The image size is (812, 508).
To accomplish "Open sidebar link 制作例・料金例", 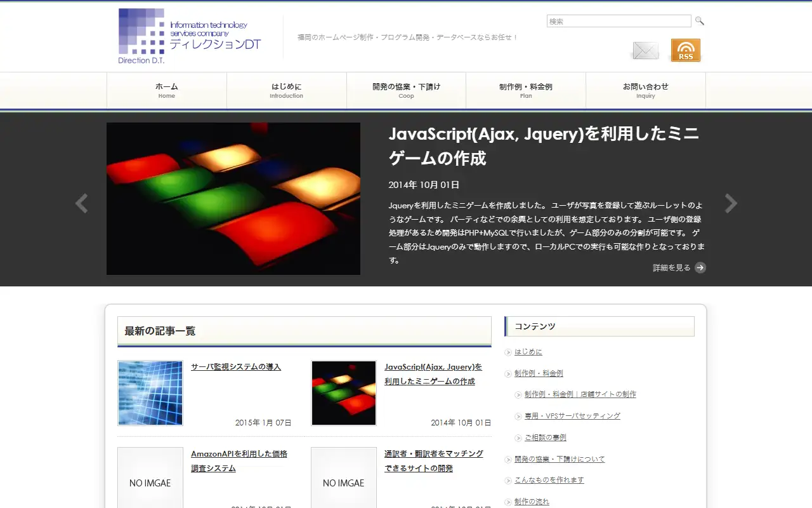I will (x=539, y=373).
